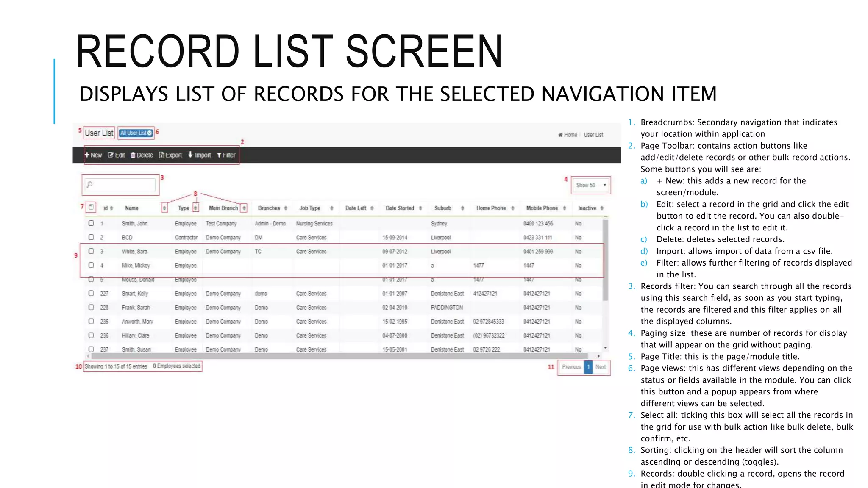Sort by the Name column sort icon
Viewport: 868px width, 488px height.
point(164,208)
